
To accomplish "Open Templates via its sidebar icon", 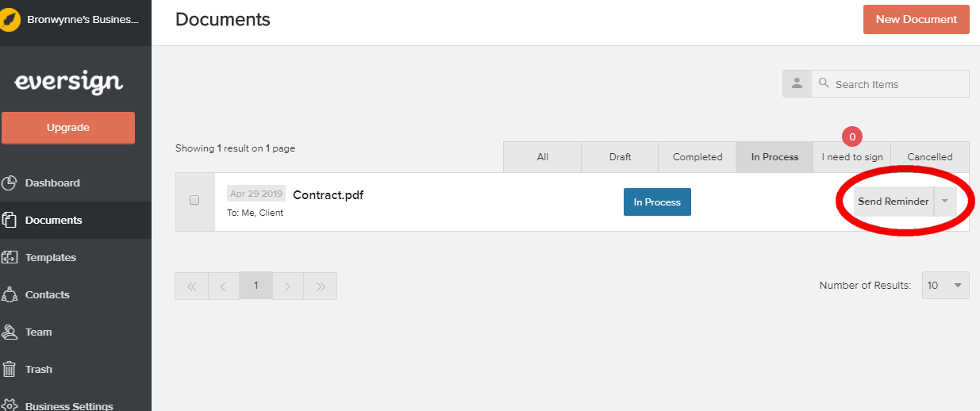I will tap(10, 257).
